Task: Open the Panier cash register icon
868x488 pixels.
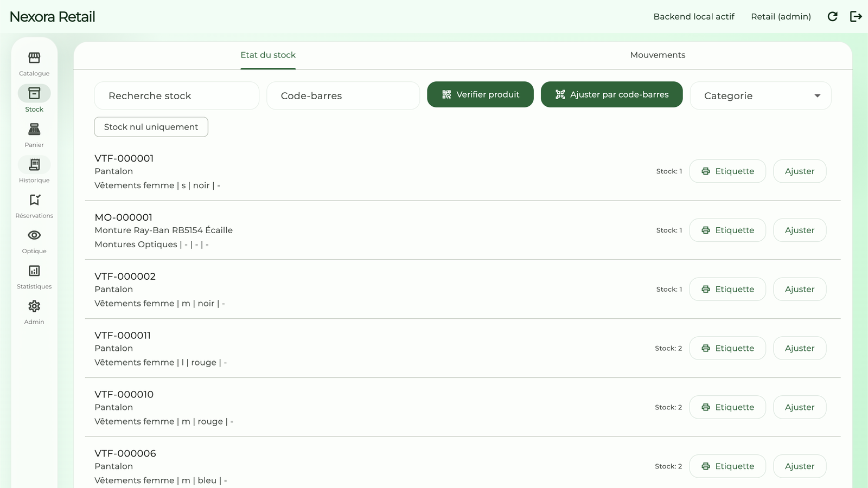Action: tap(34, 129)
